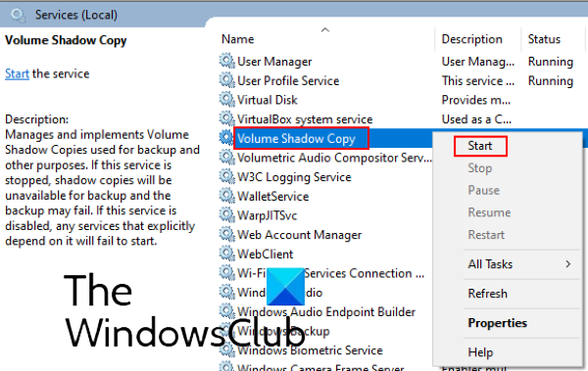Click Running status of User Profile Service
Image resolution: width=588 pixels, height=371 pixels.
551,80
